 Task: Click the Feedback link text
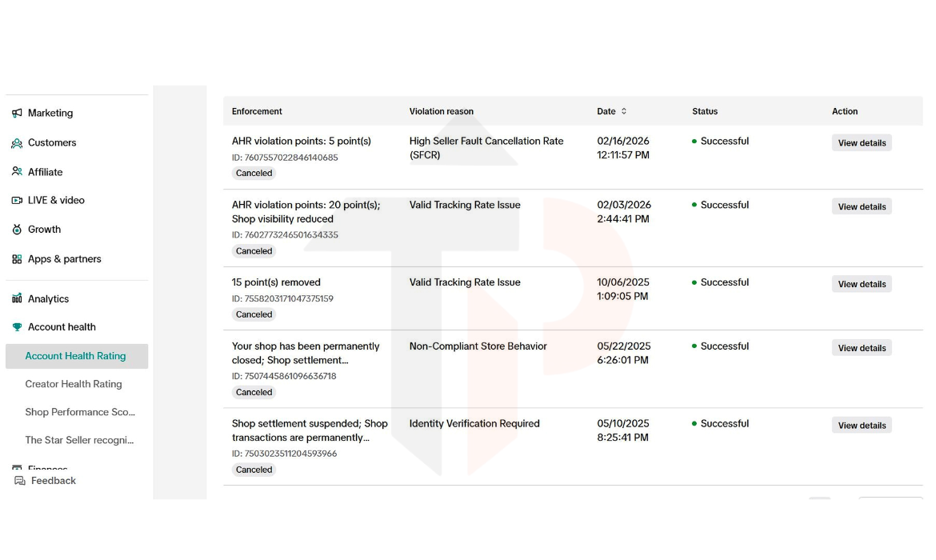coord(54,481)
